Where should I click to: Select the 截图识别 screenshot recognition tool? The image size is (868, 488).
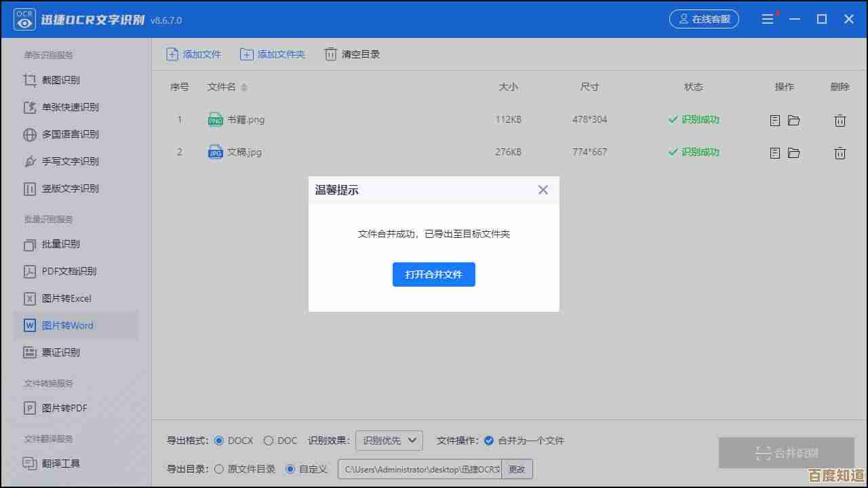[60, 80]
